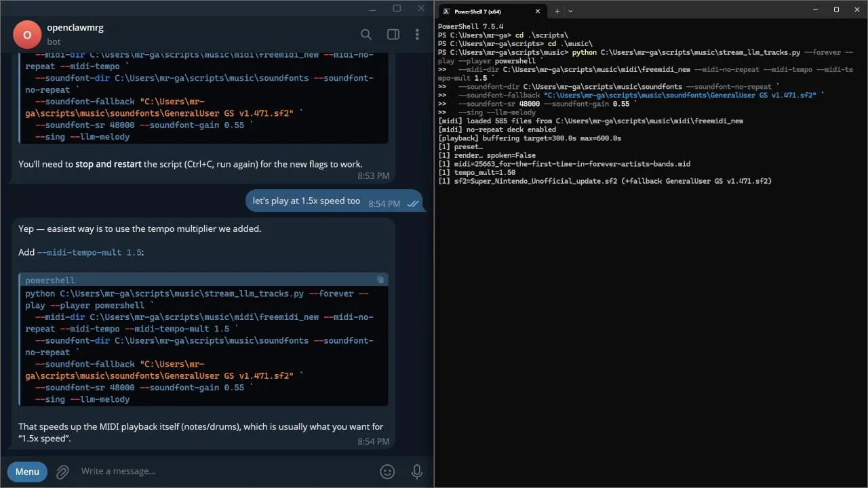
Task: Click the '[1] tempo_mult=1.50' terminal line
Action: (477, 172)
